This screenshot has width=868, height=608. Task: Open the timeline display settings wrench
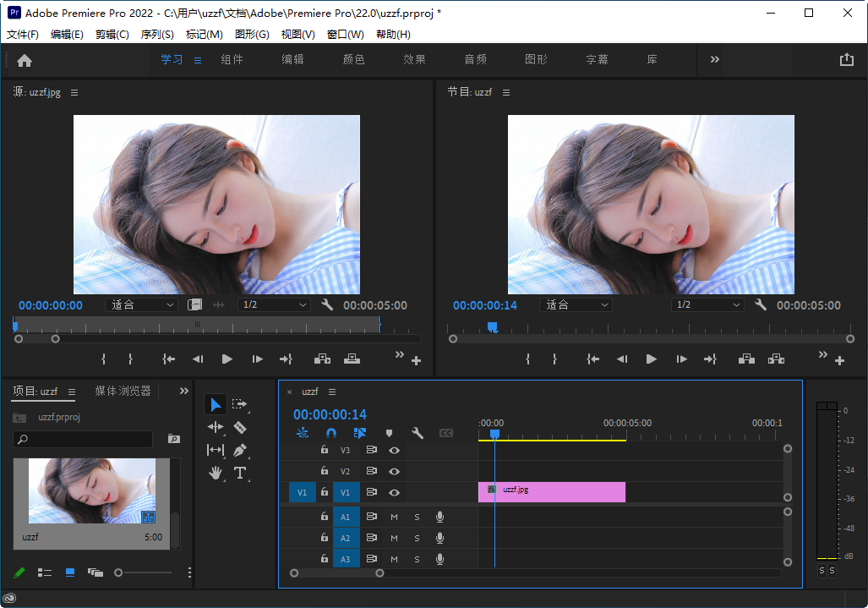(418, 433)
